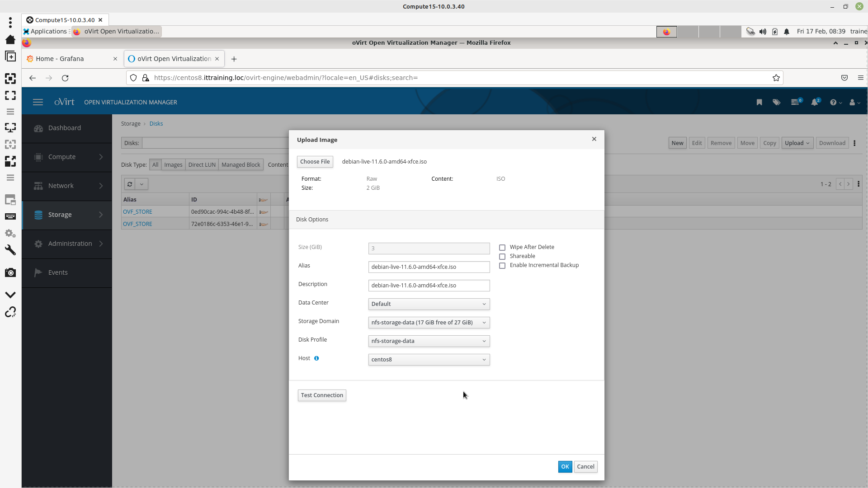Click the Alias text field
This screenshot has height=488, width=868.
click(429, 267)
